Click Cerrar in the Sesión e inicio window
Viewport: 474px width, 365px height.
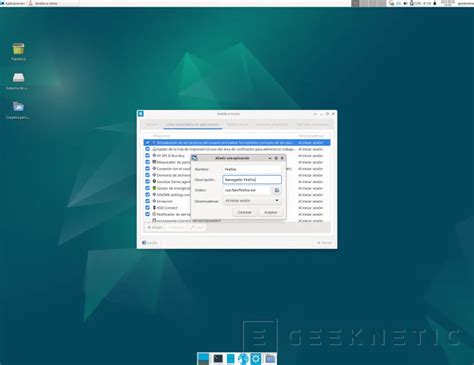tap(324, 243)
